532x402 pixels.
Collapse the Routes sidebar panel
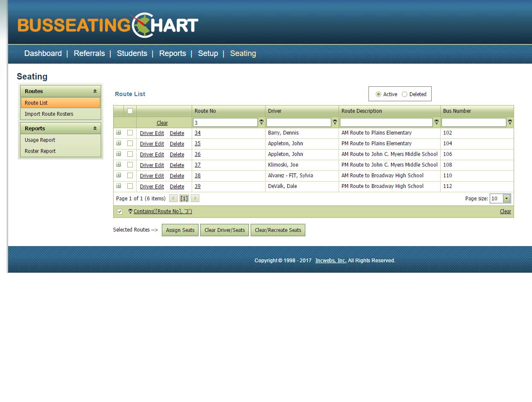point(95,91)
